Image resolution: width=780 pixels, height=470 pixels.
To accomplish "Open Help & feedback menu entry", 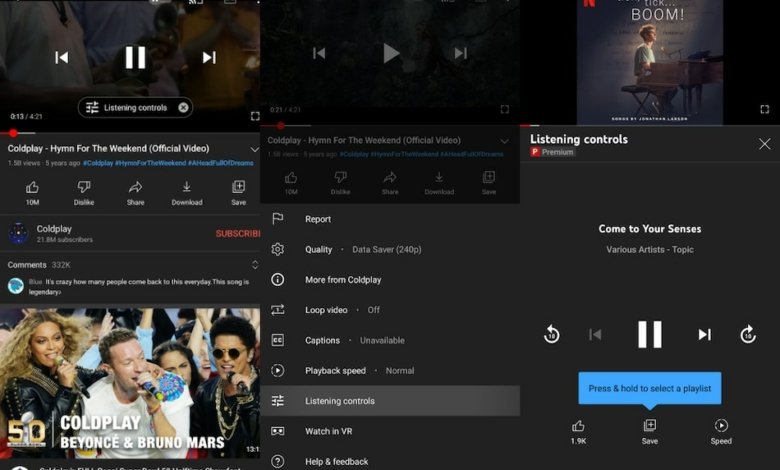I will (390, 462).
